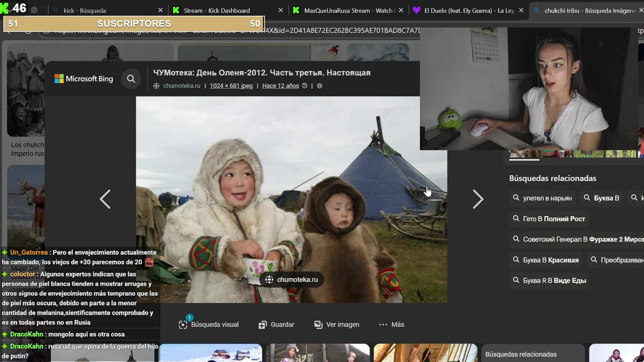Close the El Duelo tab

(521, 10)
